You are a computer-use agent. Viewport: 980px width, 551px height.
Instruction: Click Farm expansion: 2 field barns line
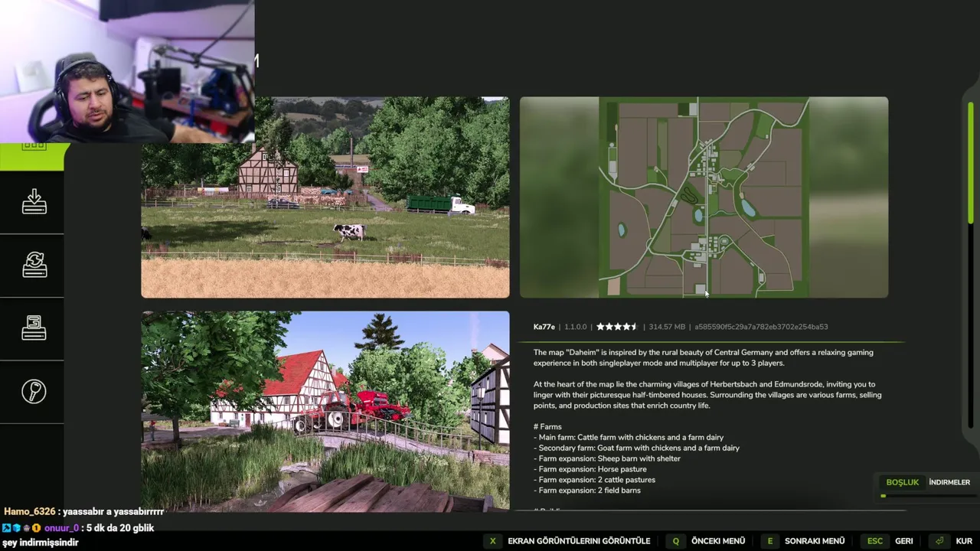tap(587, 491)
